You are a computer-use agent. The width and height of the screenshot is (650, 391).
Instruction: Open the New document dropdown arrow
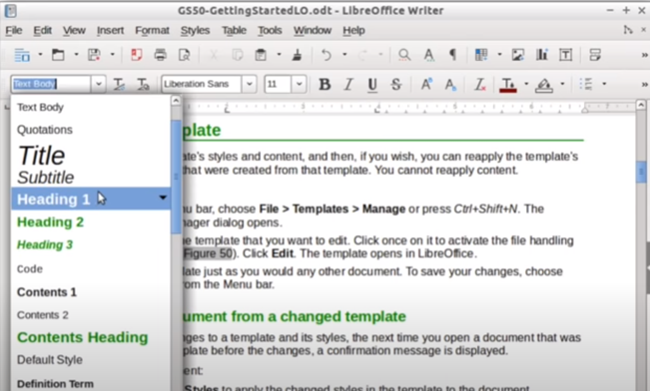coord(40,54)
